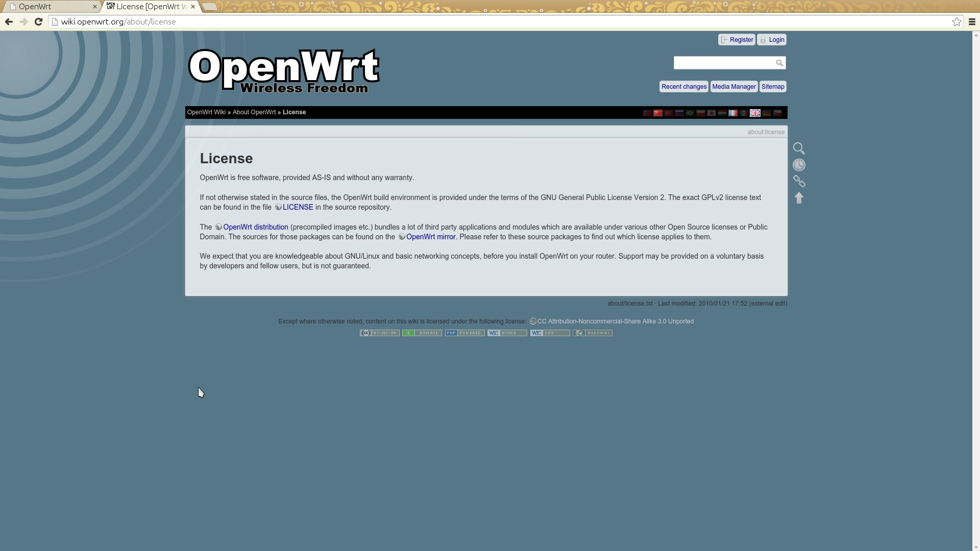Select the Hungary flag language
The height and width of the screenshot is (551, 980).
point(722,113)
